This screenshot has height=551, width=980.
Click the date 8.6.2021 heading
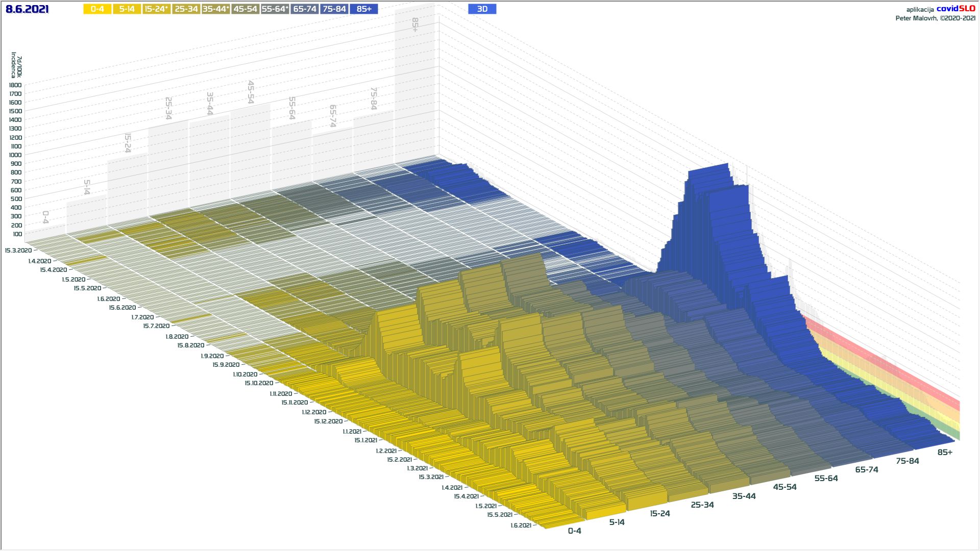pyautogui.click(x=27, y=9)
